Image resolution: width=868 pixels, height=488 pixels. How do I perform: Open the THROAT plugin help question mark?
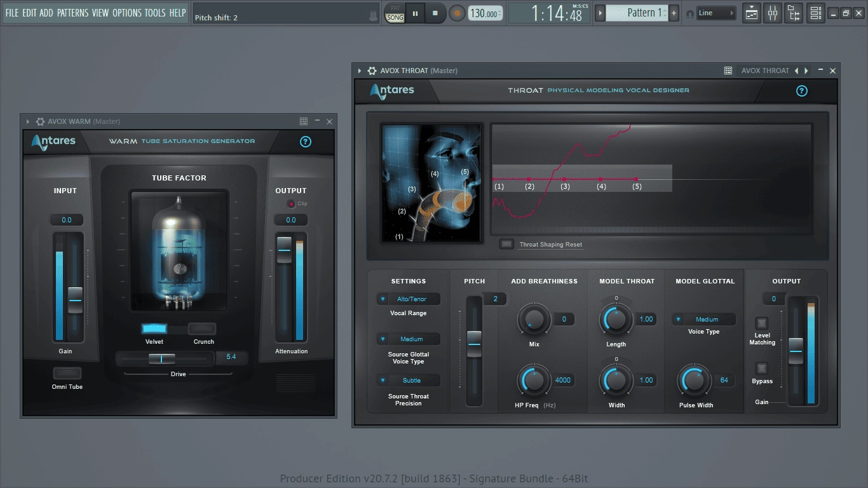[x=802, y=91]
